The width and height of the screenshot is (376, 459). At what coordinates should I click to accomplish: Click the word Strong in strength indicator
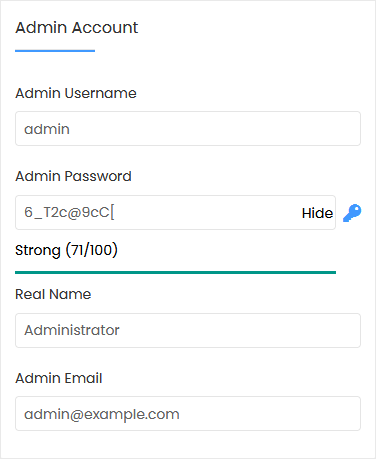coord(38,250)
